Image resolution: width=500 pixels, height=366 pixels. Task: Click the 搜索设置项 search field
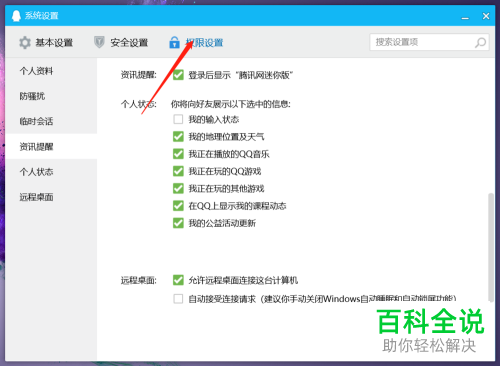pyautogui.click(x=429, y=42)
